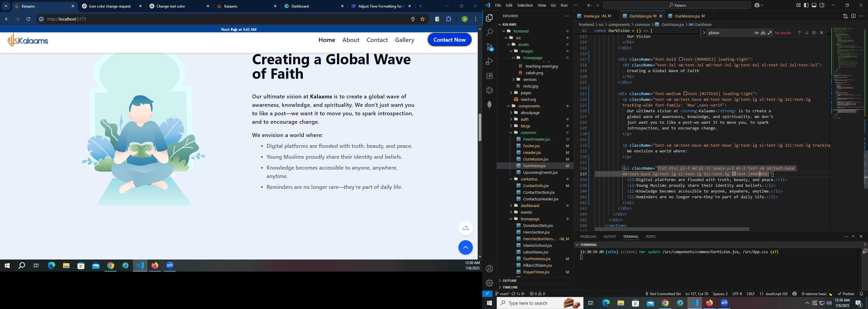
Task: Reload the localhost page in browser
Action: [x=29, y=19]
